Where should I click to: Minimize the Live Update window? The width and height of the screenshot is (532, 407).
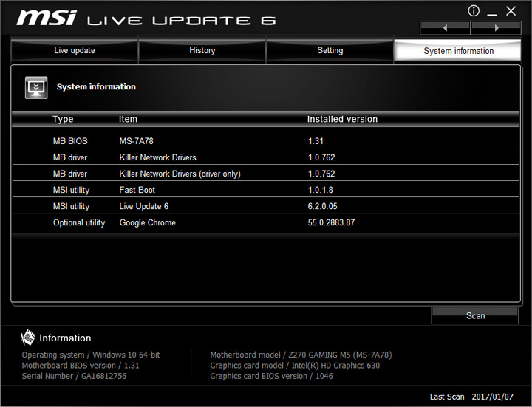[492, 13]
